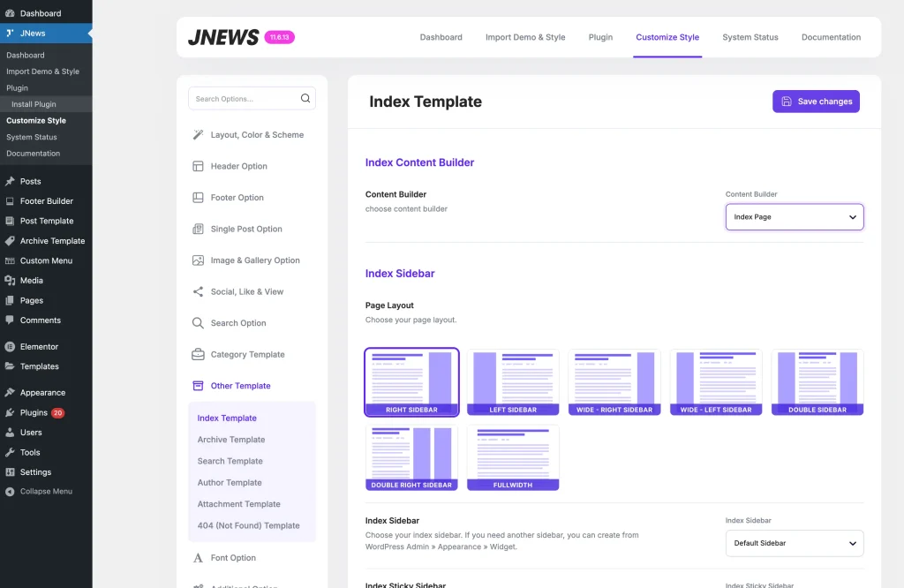Open the Index Sidebar dropdown showing Default Sidebar
Screen dimensions: 904x588
(x=795, y=543)
